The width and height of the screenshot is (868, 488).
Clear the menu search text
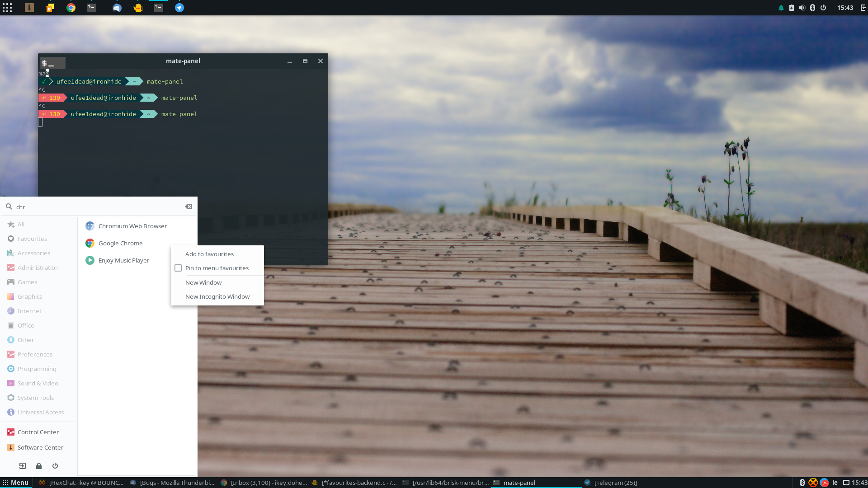(x=189, y=206)
